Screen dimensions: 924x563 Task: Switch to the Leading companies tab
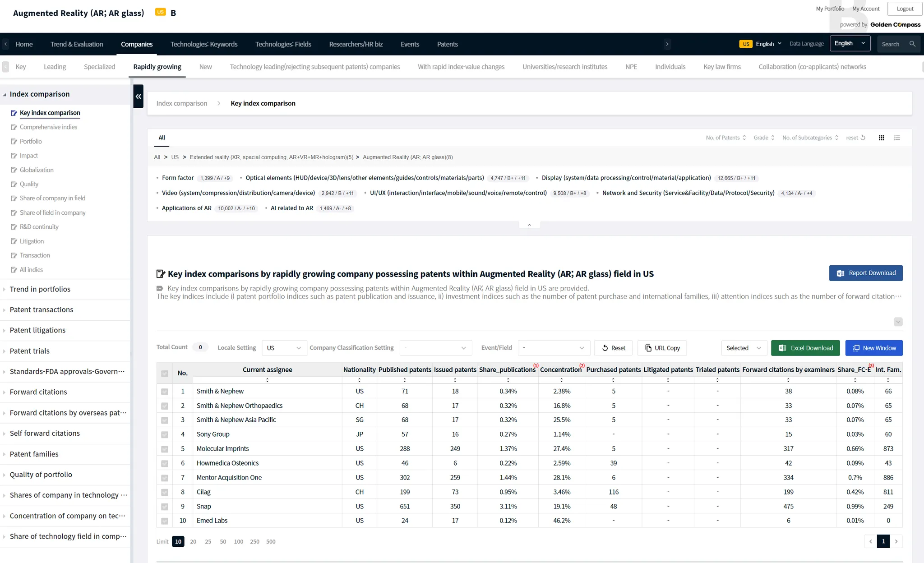(55, 67)
